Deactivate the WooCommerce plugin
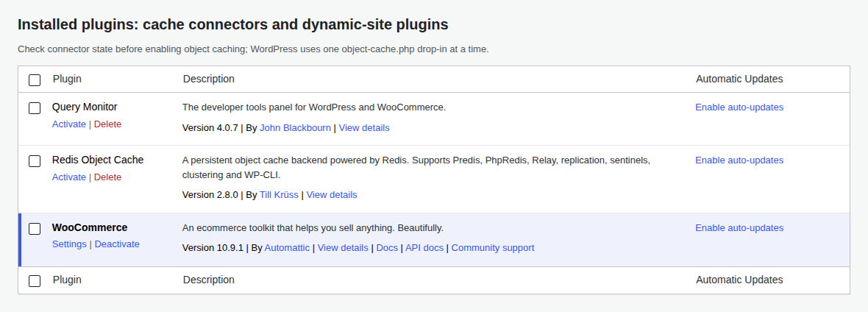The width and height of the screenshot is (868, 312). click(117, 244)
